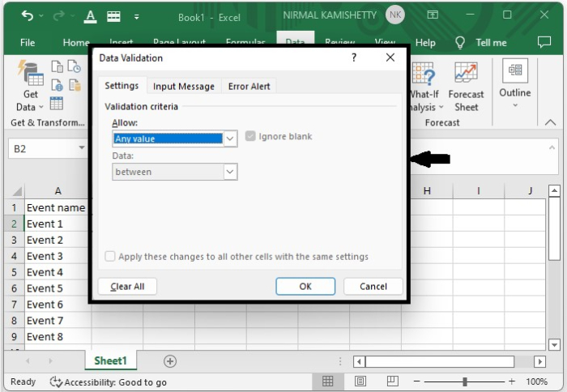The height and width of the screenshot is (392, 567).
Task: Click the What-If Analysis icon
Action: point(423,74)
